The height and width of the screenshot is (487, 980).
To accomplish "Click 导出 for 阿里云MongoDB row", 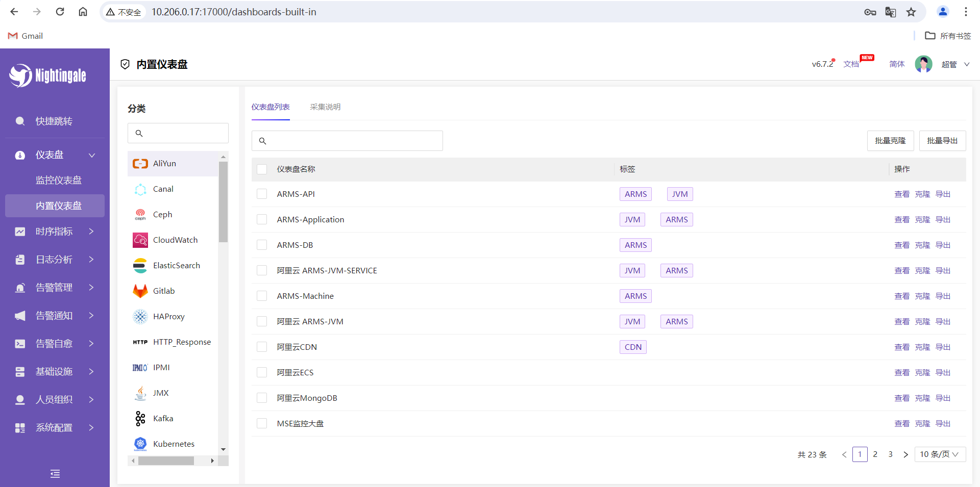I will tap(943, 398).
